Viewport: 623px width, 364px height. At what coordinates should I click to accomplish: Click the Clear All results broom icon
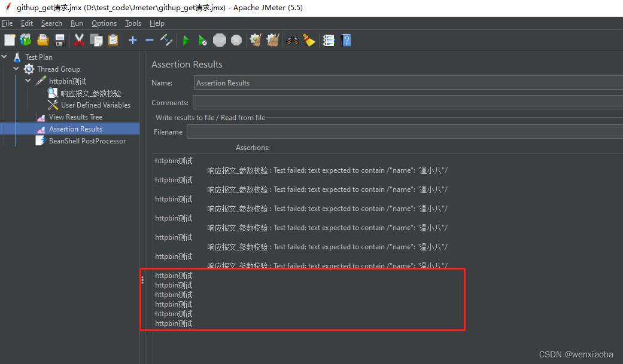tap(272, 40)
